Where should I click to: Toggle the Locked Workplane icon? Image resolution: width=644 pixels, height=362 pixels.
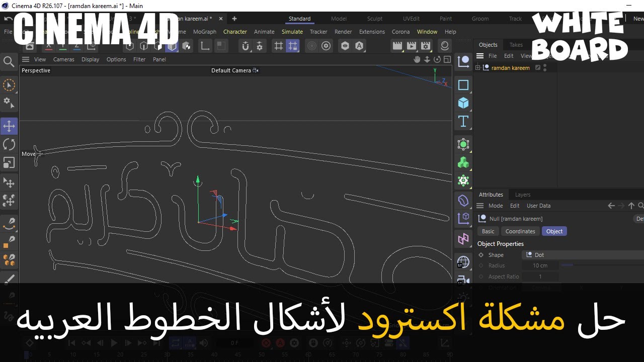pyautogui.click(x=292, y=46)
